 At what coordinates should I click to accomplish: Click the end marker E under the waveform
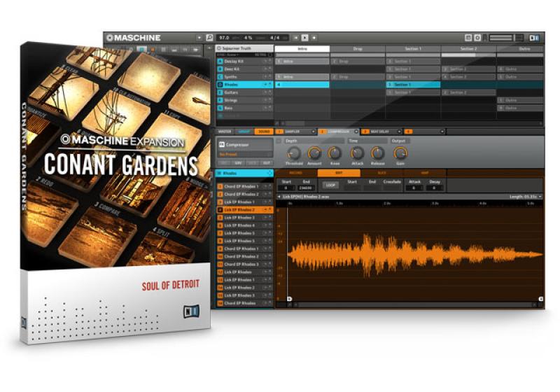pos(540,299)
